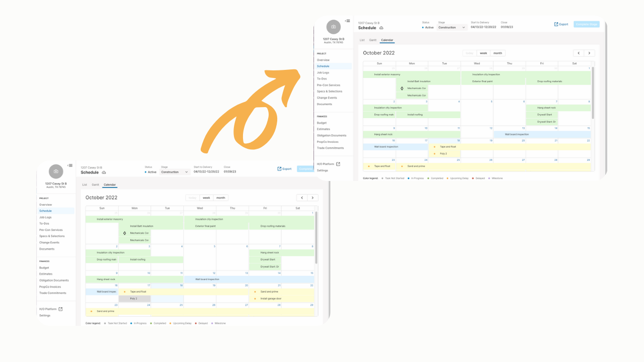Select Calendar tab in top-right window
This screenshot has height=362, width=644.
coord(387,40)
